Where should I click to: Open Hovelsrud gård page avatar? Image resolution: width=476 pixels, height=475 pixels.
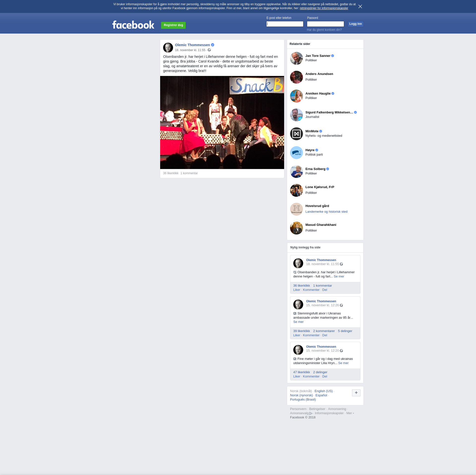pos(296,209)
